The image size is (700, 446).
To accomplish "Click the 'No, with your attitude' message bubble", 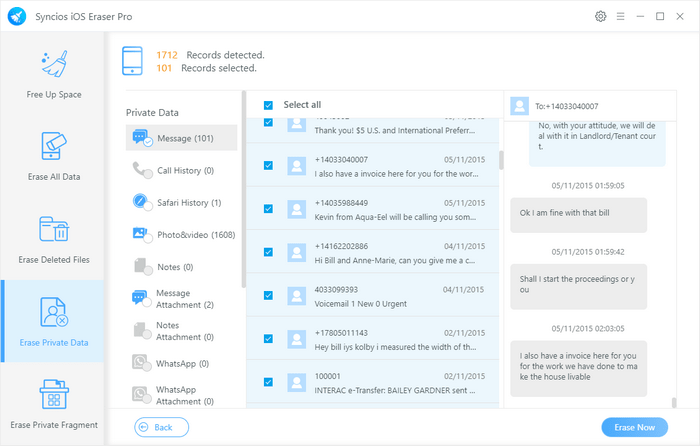I will 597,143.
